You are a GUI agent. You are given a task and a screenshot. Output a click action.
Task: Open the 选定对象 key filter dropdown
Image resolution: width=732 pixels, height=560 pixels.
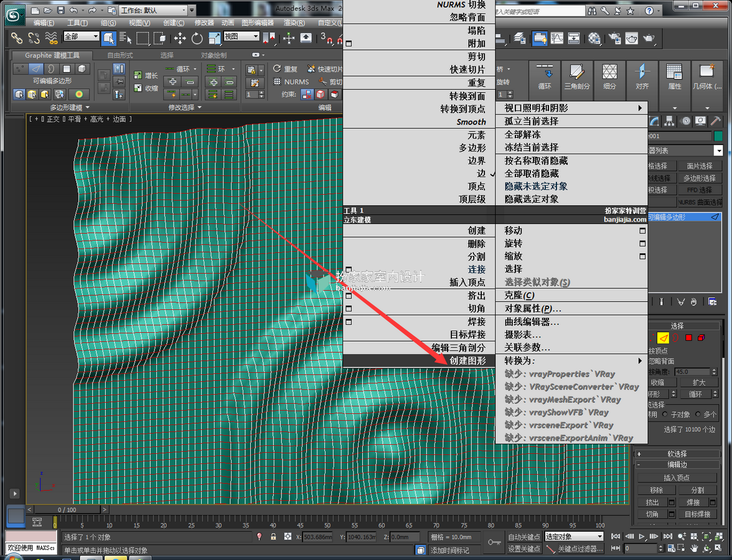tap(574, 536)
